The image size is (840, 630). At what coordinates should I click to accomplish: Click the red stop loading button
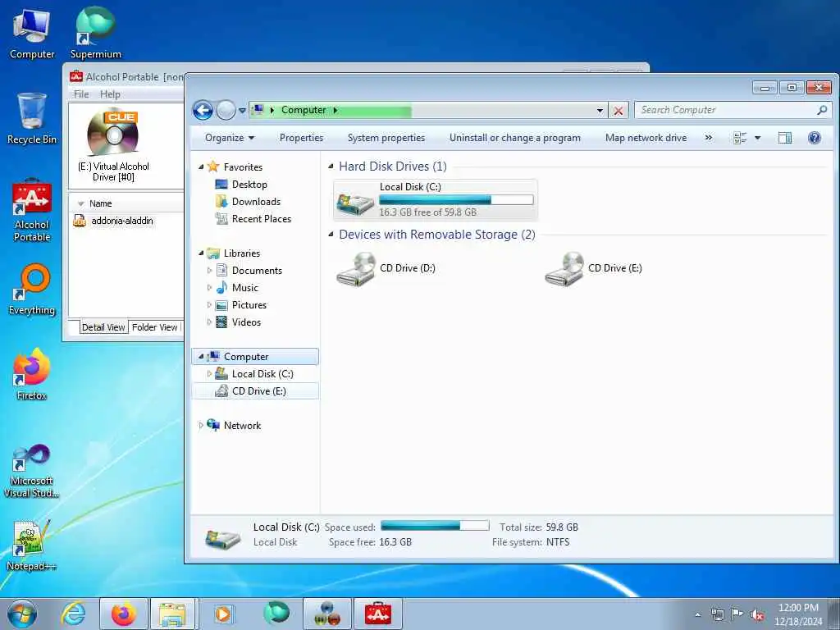(x=618, y=111)
